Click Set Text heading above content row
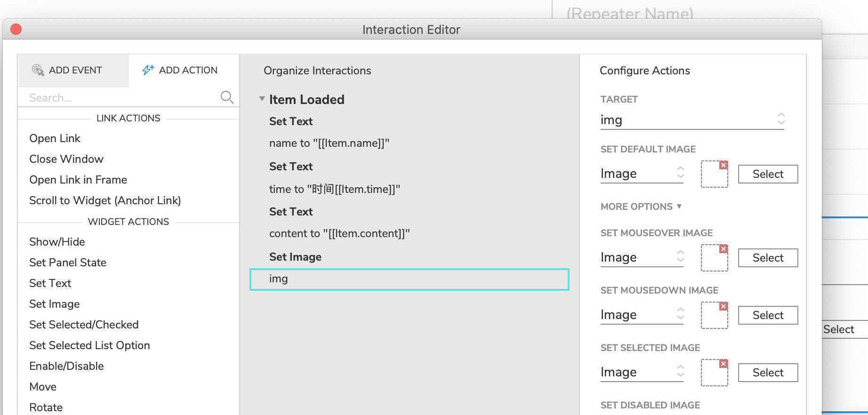The height and width of the screenshot is (415, 868). 291,212
